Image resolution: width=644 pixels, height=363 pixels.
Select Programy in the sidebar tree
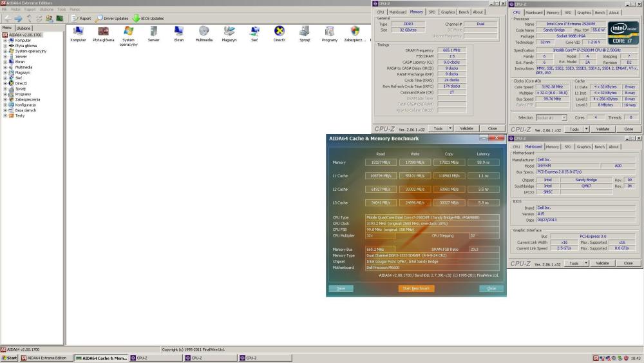23,93
